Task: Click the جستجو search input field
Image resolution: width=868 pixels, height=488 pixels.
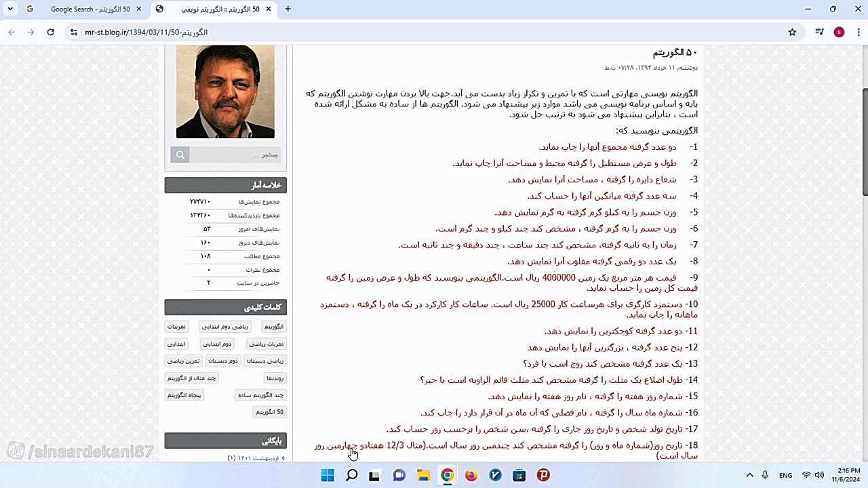Action: [x=235, y=155]
